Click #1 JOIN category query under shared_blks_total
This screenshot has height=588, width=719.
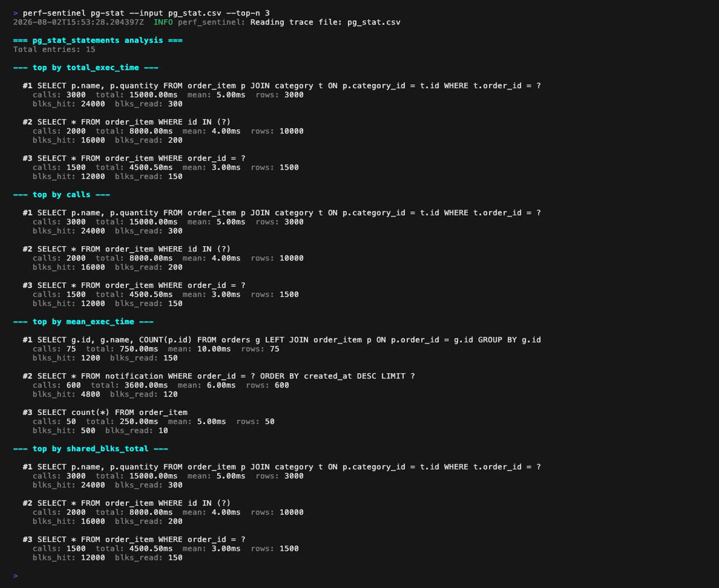282,466
